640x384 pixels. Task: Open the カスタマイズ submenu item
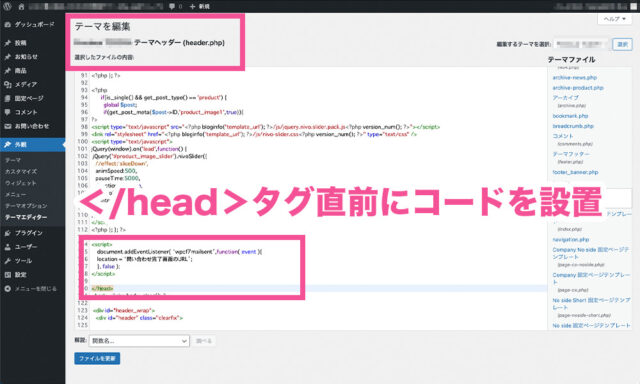21,172
